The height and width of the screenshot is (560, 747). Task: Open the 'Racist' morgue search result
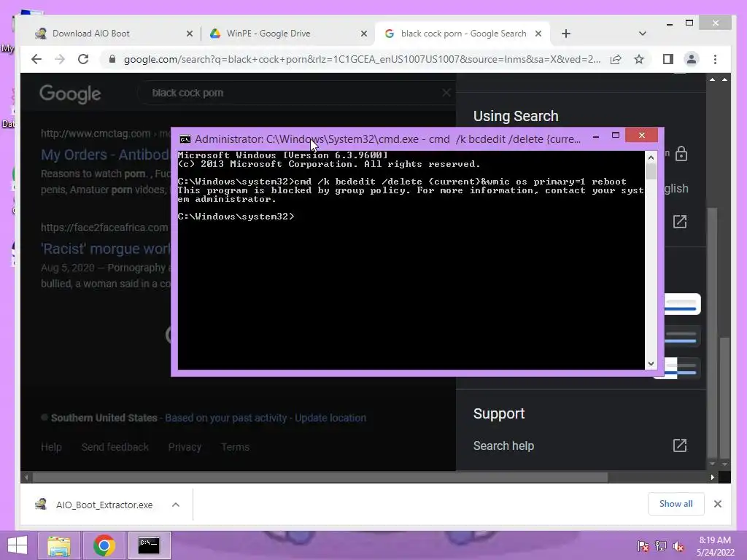click(x=105, y=249)
